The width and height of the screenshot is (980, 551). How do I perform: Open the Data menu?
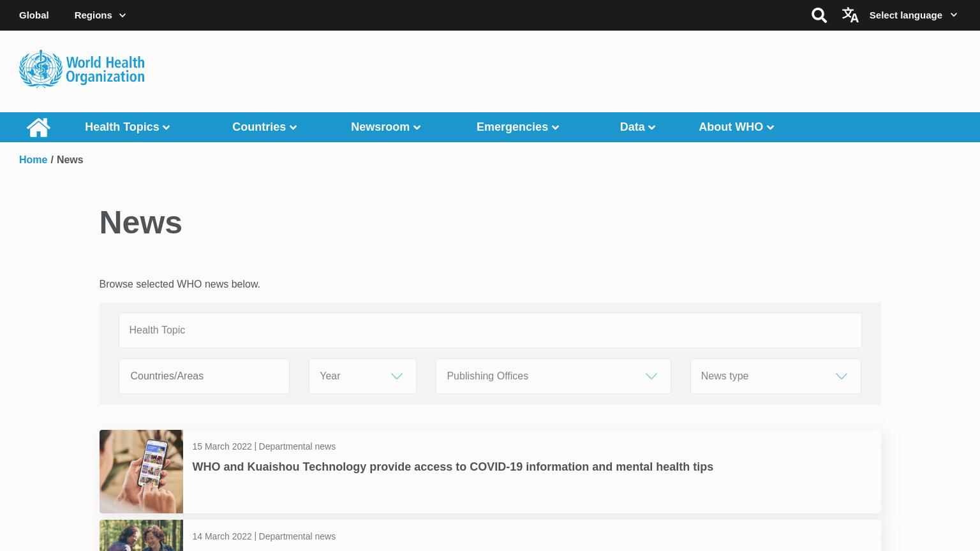point(638,127)
